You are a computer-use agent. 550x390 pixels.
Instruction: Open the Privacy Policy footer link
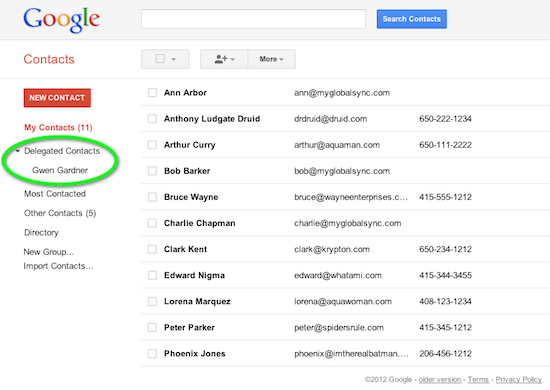[519, 379]
